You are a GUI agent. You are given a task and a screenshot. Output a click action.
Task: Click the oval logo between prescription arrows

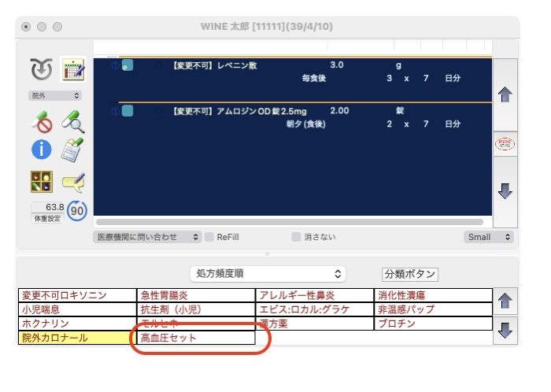505,145
